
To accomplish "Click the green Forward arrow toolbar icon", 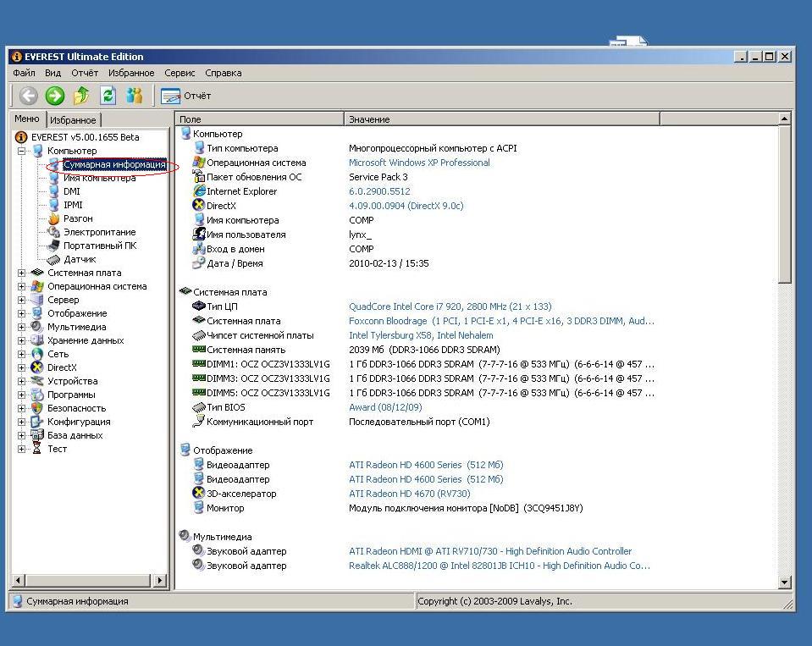I will tap(55, 96).
